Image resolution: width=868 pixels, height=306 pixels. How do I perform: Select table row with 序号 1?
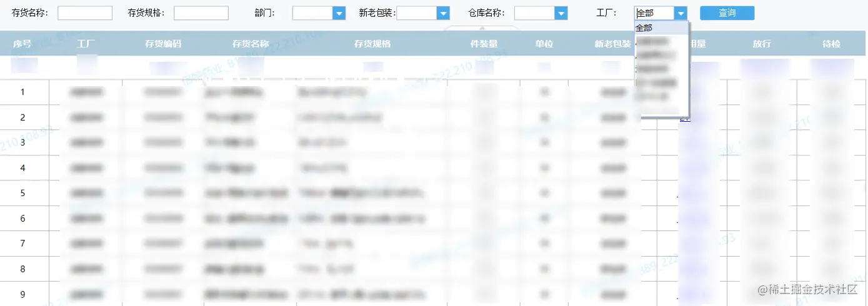[434, 92]
